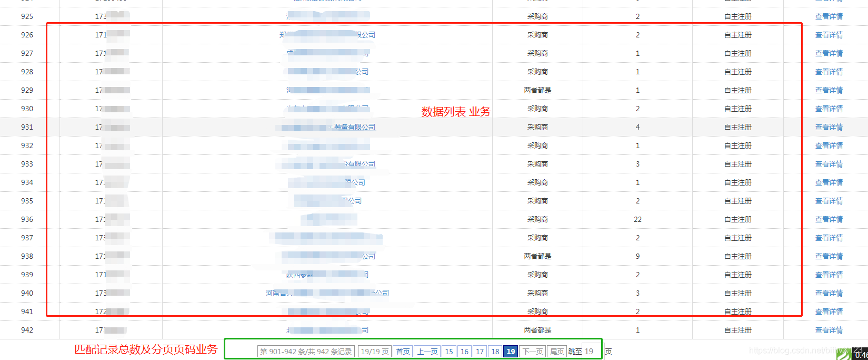The image size is (868, 360).
Task: Open 查看详情 for row 931
Action: click(829, 127)
